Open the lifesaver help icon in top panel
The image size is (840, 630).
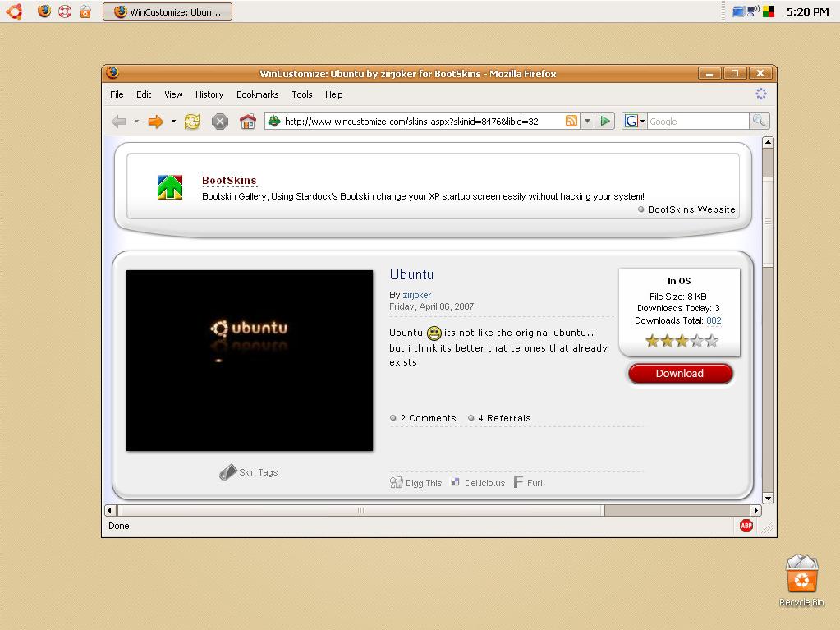65,11
